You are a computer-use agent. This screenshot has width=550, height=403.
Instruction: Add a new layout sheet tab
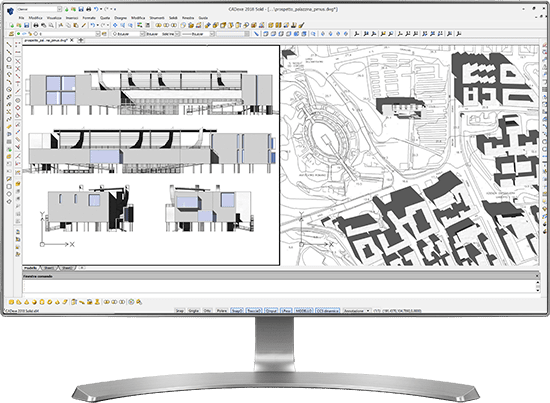[x=82, y=268]
